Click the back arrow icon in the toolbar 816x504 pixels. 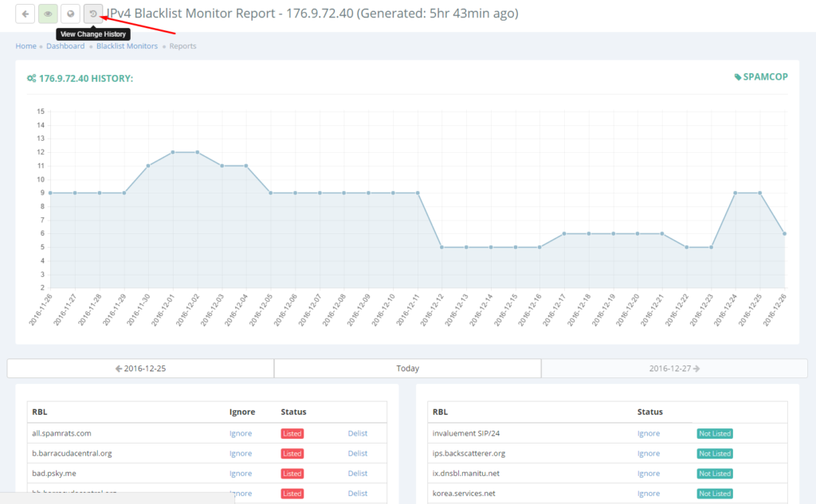(x=25, y=14)
